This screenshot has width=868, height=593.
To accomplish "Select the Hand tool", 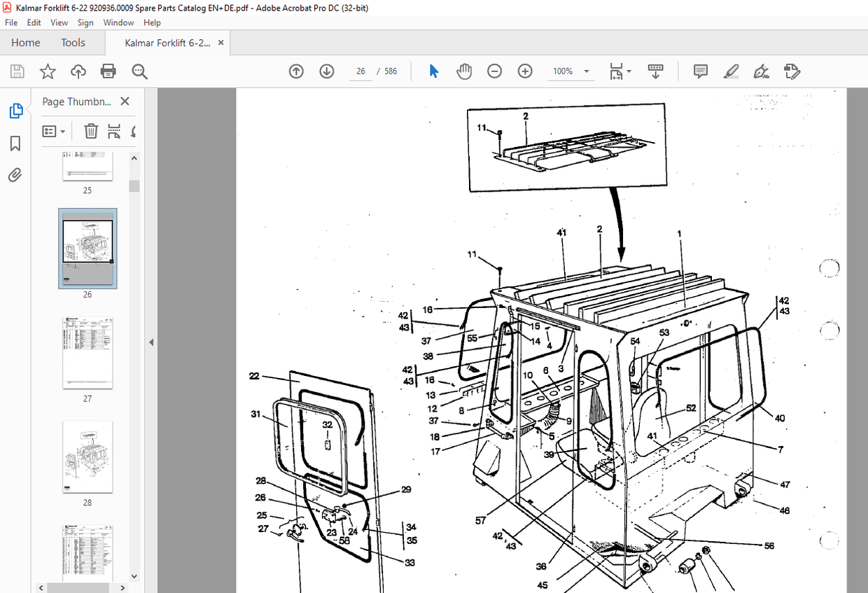I will (x=464, y=71).
